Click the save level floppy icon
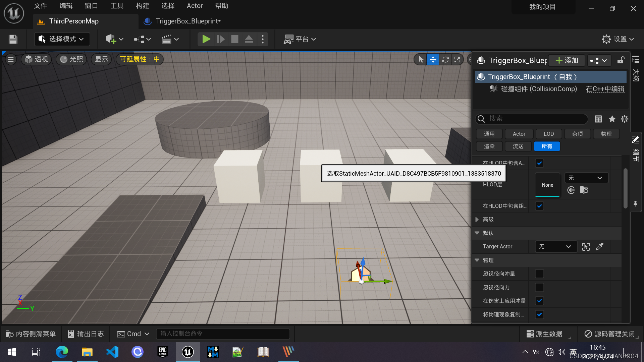644x362 pixels. click(13, 39)
